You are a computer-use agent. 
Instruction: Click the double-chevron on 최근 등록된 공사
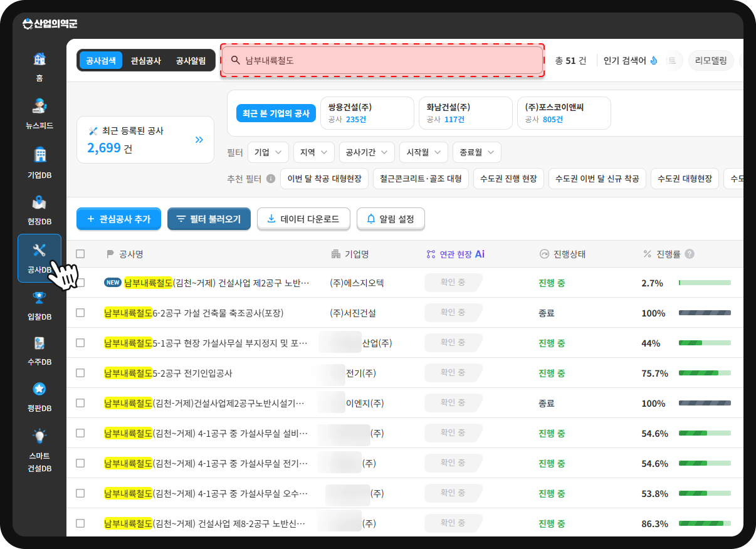[199, 140]
